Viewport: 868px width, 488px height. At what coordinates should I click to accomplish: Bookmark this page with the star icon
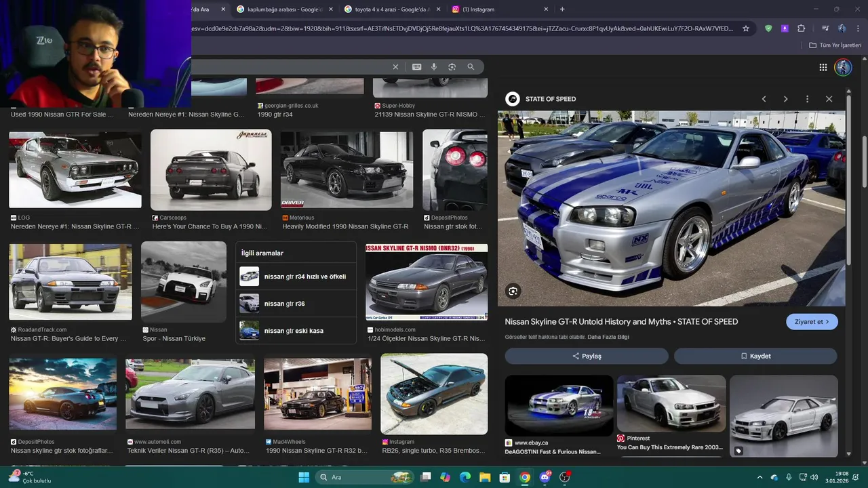point(746,28)
